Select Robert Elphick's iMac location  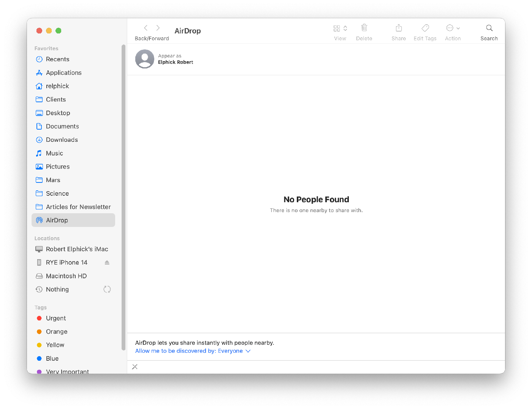(x=73, y=249)
